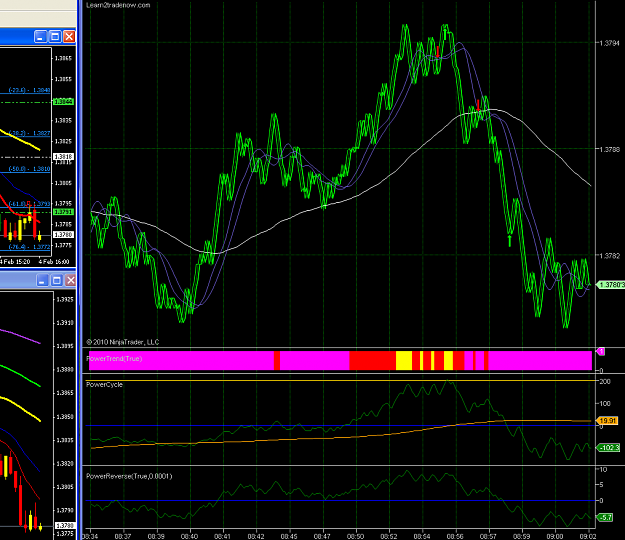Click the 08:39 time axis label
Viewport: 625px width, 540px height.
pos(156,536)
